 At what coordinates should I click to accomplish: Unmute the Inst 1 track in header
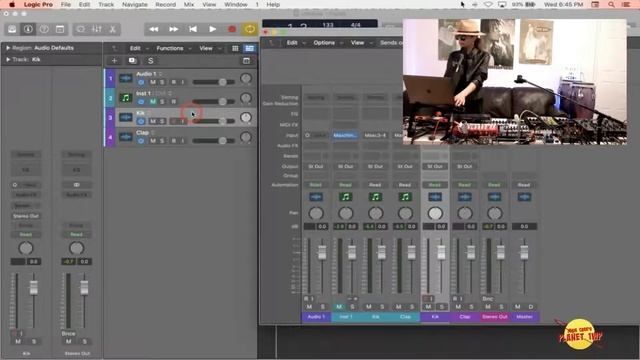153,102
